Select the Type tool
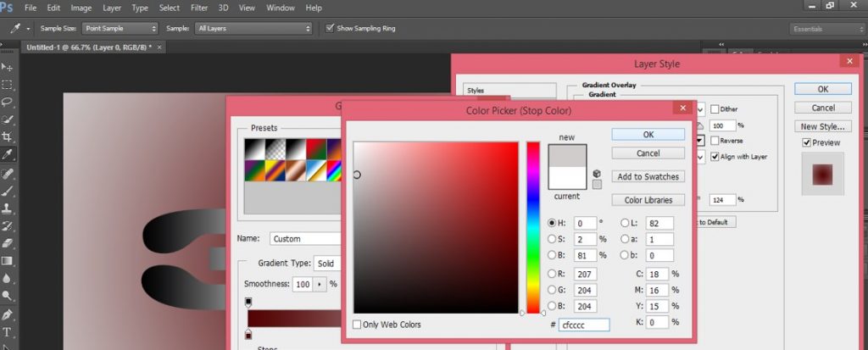Screen dimensions: 868x350 [7, 332]
